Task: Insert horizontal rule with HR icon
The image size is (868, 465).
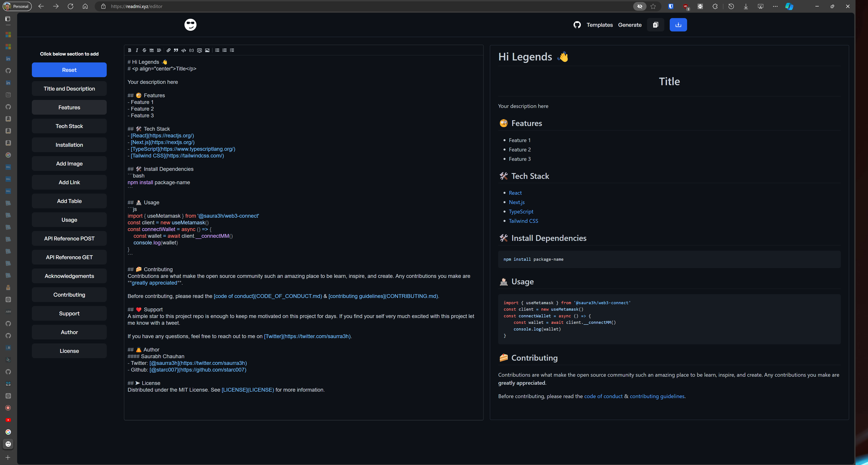Action: pyautogui.click(x=152, y=50)
